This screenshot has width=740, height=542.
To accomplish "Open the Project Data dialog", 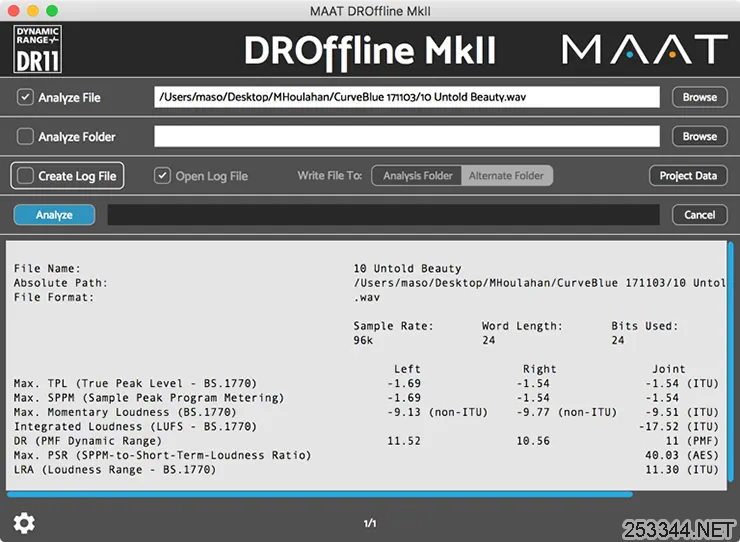I will 688,176.
